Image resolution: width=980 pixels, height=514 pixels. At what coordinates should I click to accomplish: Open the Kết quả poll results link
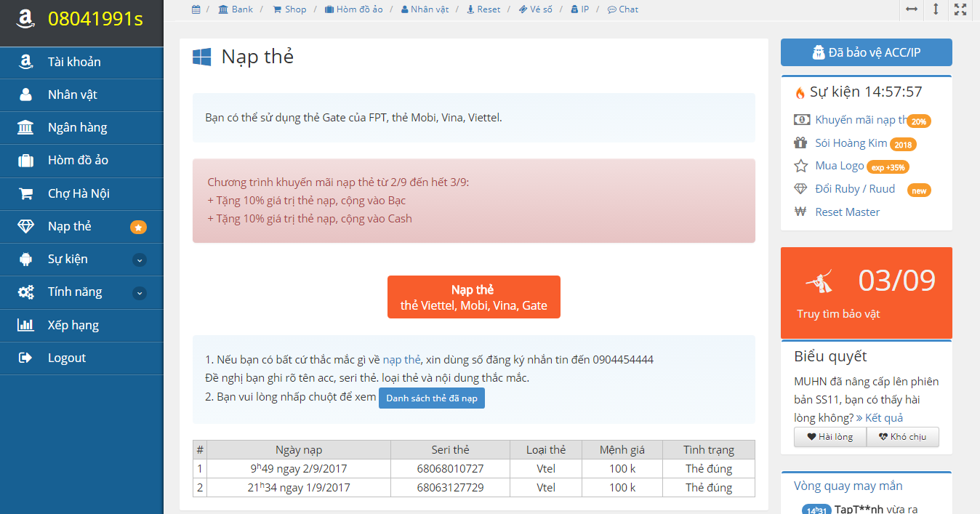883,418
